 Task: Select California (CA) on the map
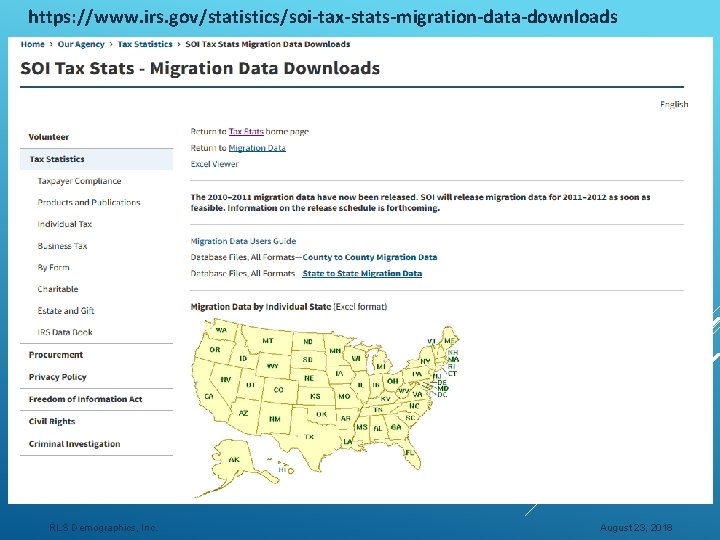click(209, 396)
